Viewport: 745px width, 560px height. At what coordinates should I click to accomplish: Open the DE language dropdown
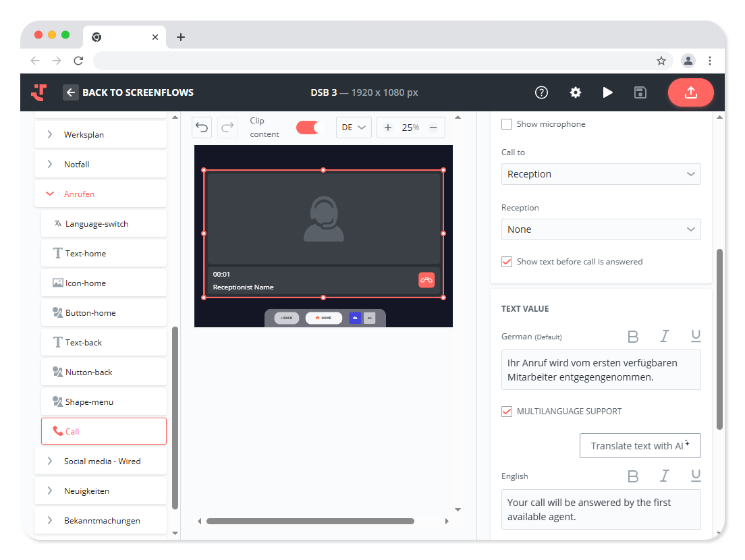353,128
